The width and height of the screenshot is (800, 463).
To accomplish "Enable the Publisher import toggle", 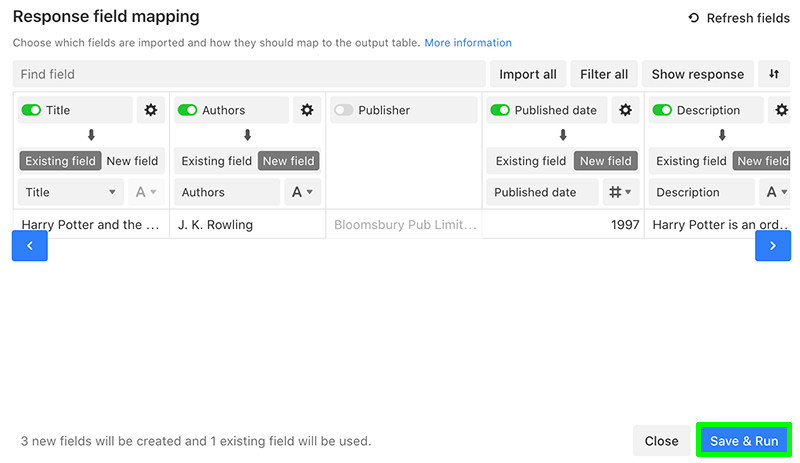I will click(x=343, y=110).
